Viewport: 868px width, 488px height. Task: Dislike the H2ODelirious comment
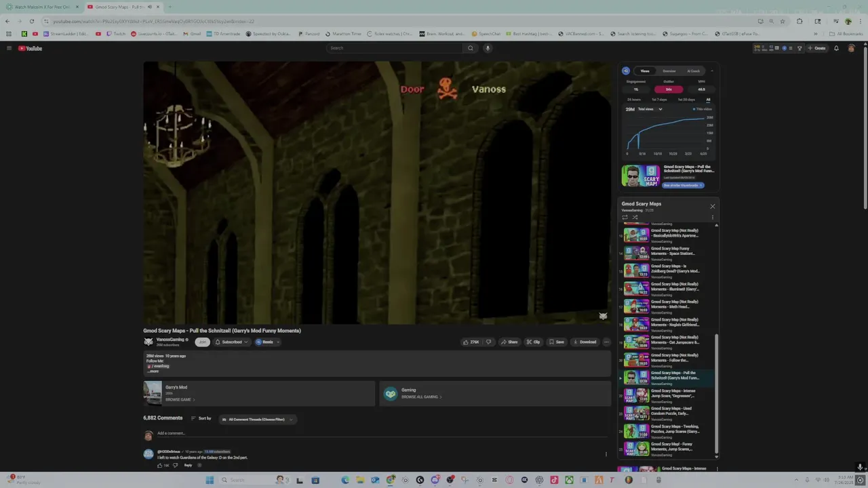coord(175,466)
